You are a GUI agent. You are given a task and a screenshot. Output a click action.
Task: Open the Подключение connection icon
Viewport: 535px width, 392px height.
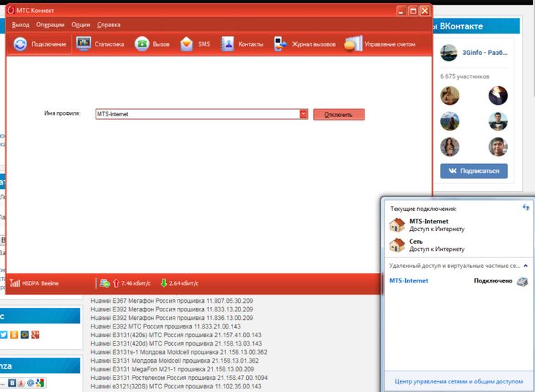click(x=20, y=44)
